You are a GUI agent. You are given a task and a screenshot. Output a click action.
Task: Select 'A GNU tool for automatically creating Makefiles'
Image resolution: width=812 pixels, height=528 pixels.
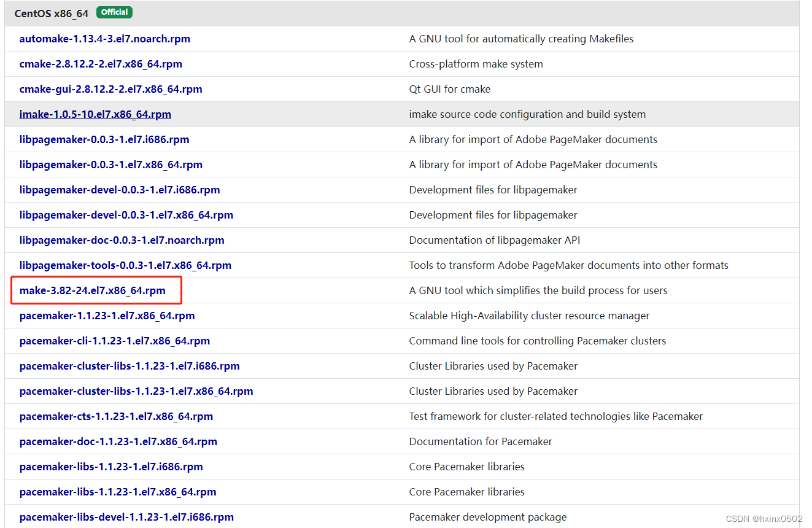521,39
